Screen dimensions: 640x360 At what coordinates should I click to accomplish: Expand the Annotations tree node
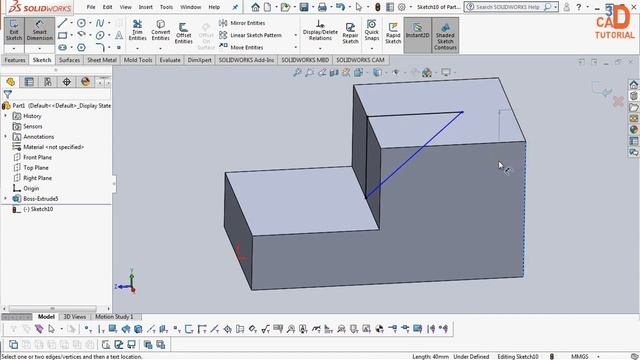coord(6,136)
